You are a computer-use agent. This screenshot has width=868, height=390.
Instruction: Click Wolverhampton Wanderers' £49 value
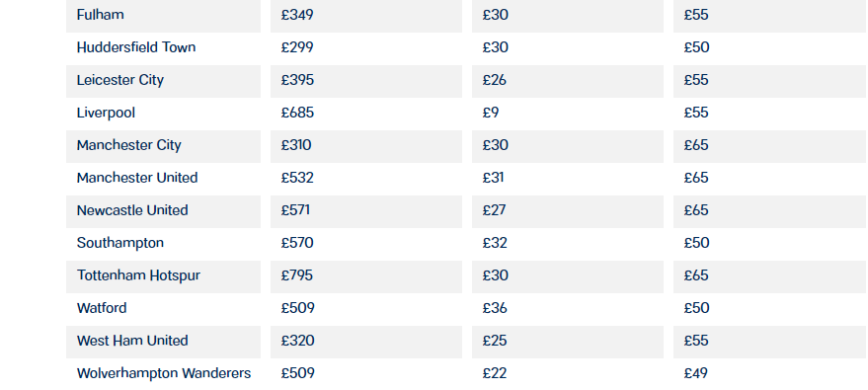696,373
